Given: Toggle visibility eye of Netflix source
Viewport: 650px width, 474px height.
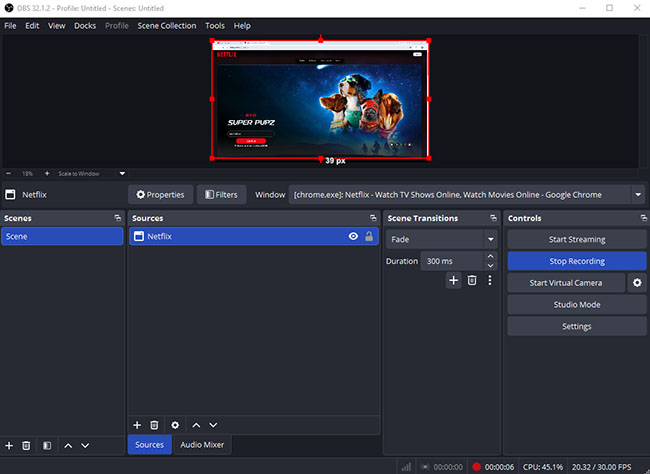Looking at the screenshot, I should click(353, 236).
